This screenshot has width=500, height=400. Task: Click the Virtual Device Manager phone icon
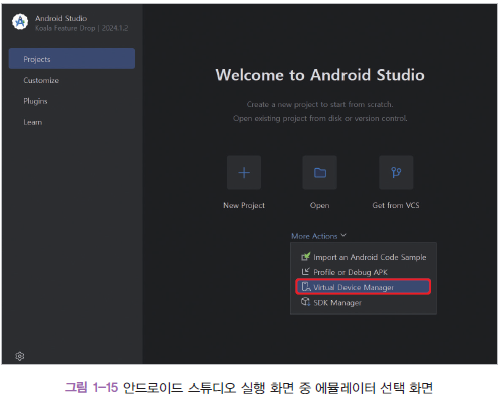click(x=306, y=287)
